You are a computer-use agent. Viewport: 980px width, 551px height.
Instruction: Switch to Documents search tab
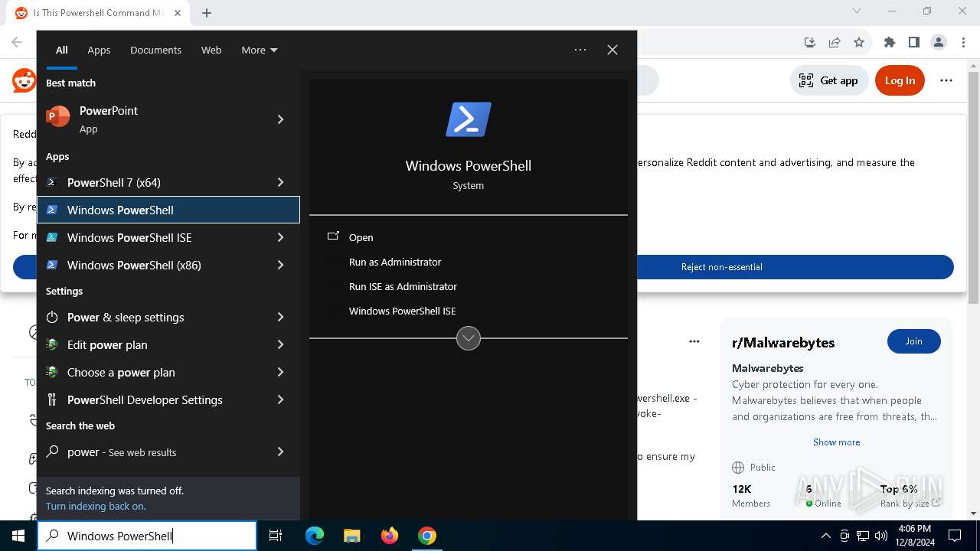point(155,50)
